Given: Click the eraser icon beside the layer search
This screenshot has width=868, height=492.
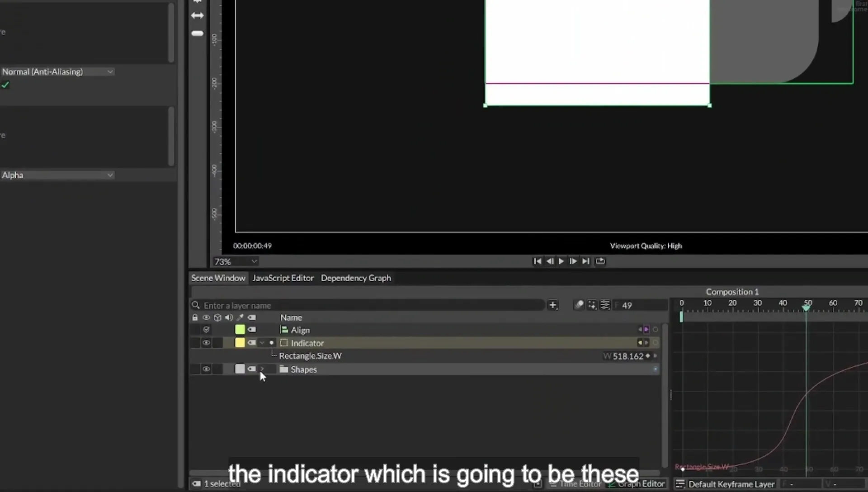Looking at the screenshot, I should [x=579, y=305].
